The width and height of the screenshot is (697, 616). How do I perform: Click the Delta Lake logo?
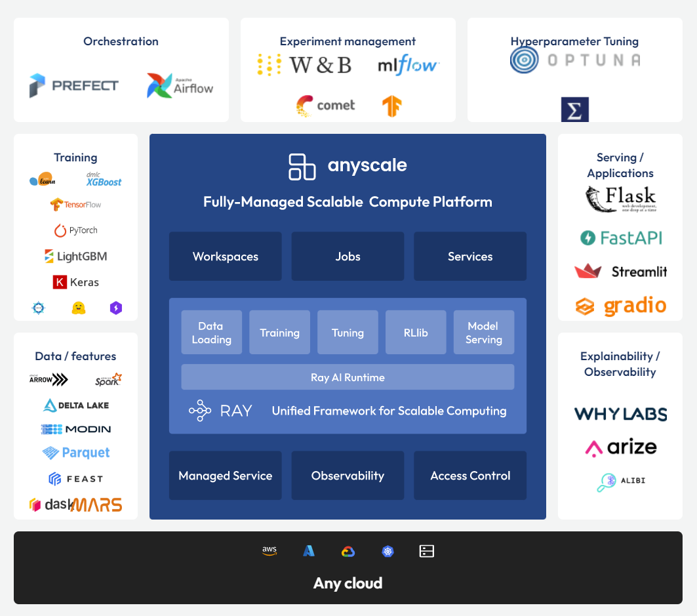click(75, 405)
